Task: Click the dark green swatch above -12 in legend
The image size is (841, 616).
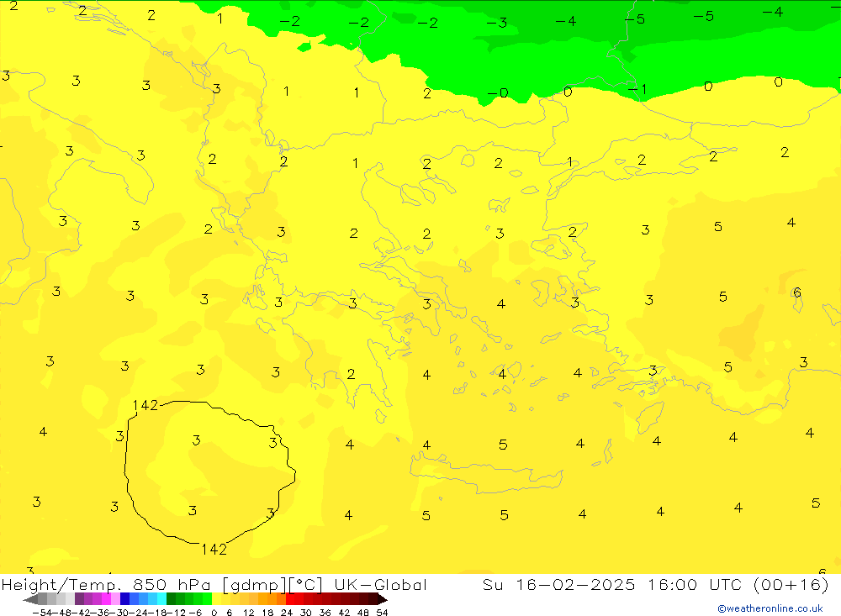Action: point(171,599)
